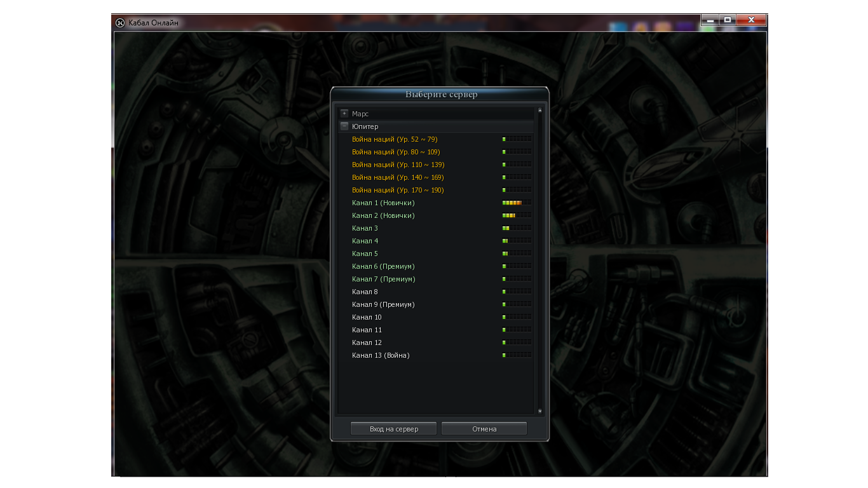Click the server list scroll up arrow

point(540,111)
